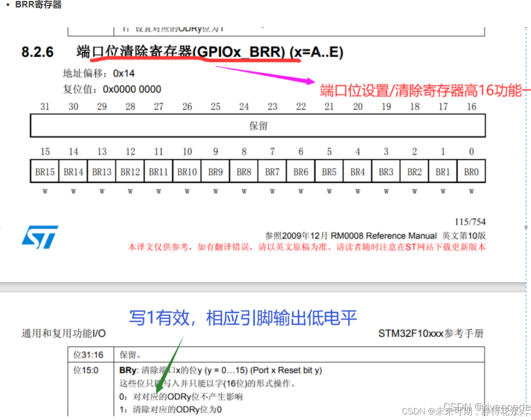Click bit number 28 in upper row
The height and width of the screenshot is (420, 531).
tap(130, 107)
